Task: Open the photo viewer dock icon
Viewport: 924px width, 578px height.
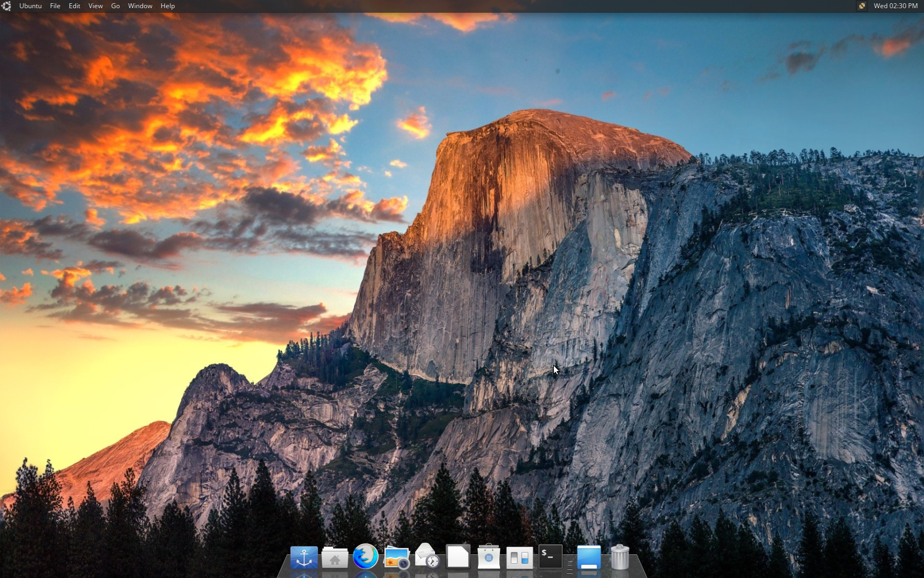Action: point(396,558)
